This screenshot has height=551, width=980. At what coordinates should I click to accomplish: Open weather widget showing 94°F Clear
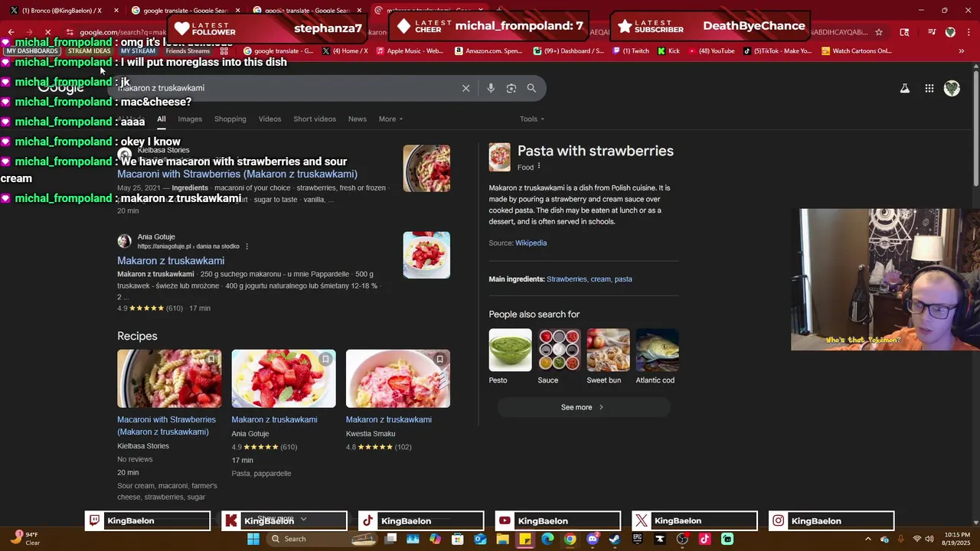tap(24, 539)
